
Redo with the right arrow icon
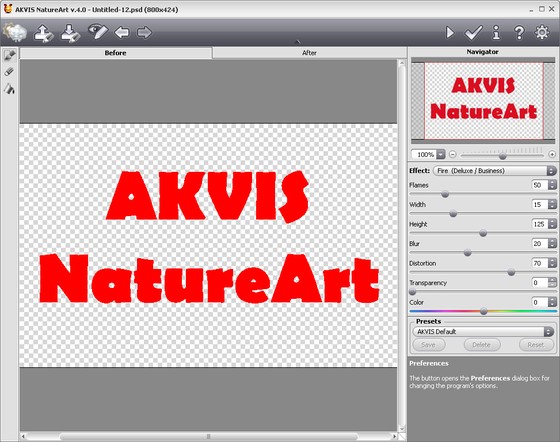click(x=144, y=32)
